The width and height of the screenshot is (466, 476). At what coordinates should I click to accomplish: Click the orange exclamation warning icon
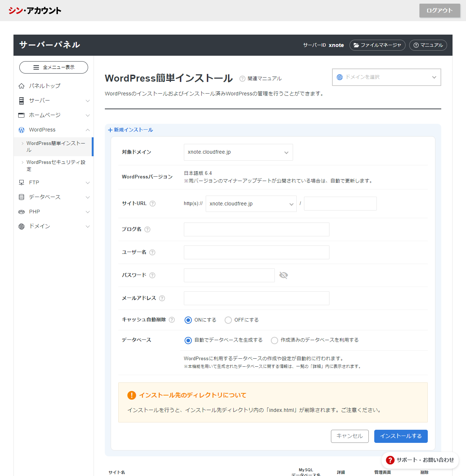coord(131,396)
